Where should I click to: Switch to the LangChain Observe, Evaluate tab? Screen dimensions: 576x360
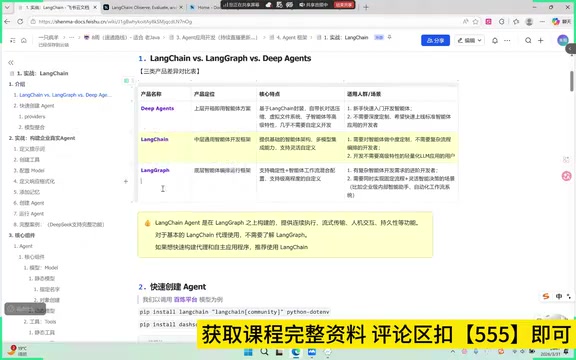point(143,7)
